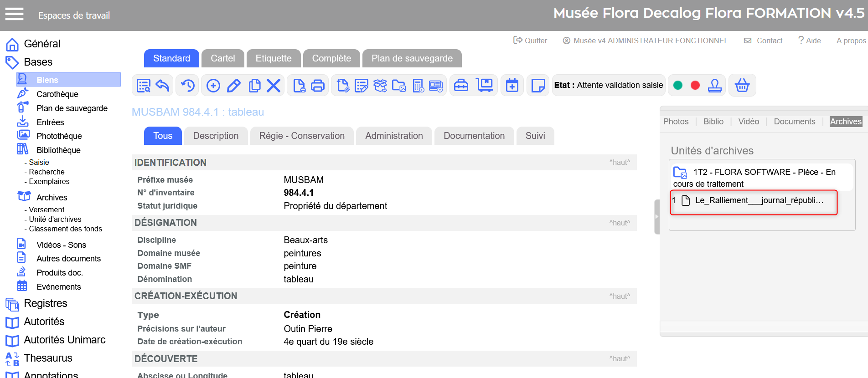Open the hamburger menu at top left
Viewport: 868px width, 378px height.
pos(14,15)
